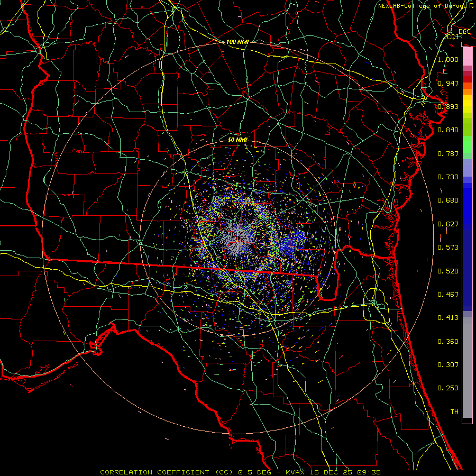Click the 0.787 legend value
Viewport: 476px width, 476px height.
point(448,153)
